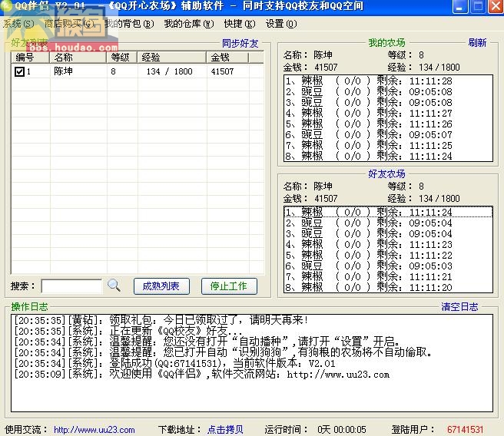Select plot 7 辣椒 11:11:21 in 好友农场
The height and width of the screenshot is (436, 504).
[x=388, y=277]
